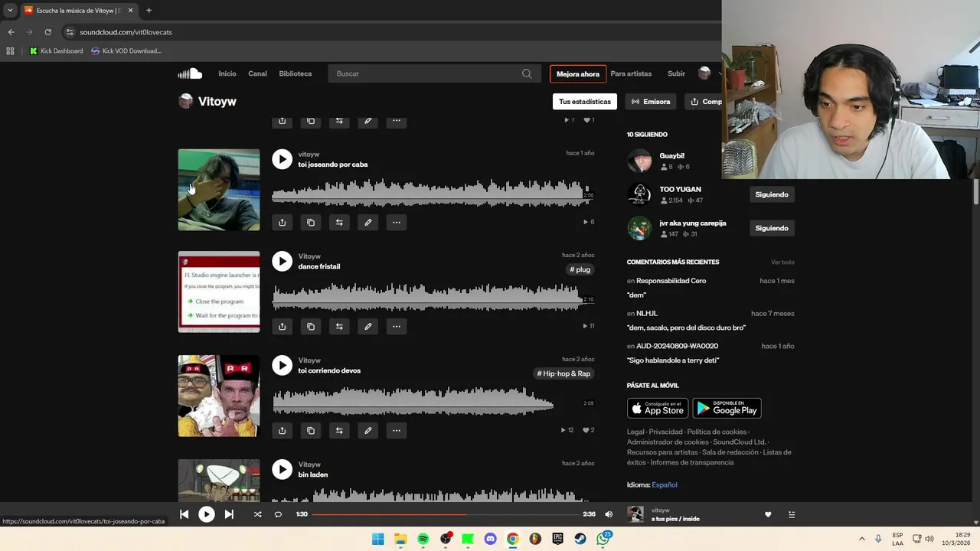Viewport: 980px width, 551px height.
Task: Start the Emisora station
Action: (651, 102)
